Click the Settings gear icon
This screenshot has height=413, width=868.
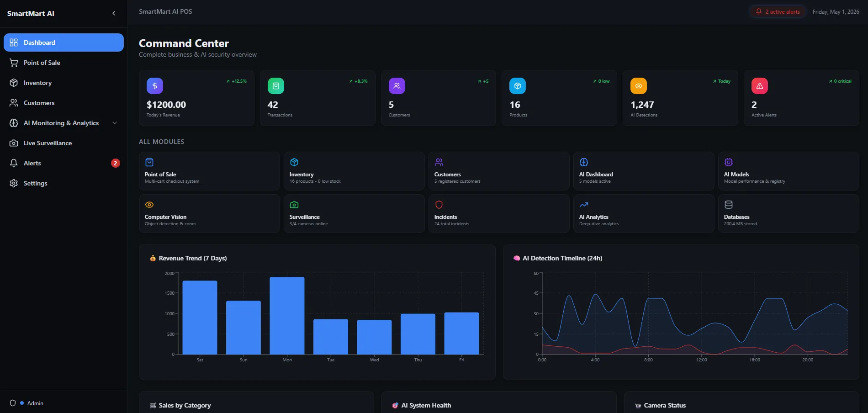14,183
